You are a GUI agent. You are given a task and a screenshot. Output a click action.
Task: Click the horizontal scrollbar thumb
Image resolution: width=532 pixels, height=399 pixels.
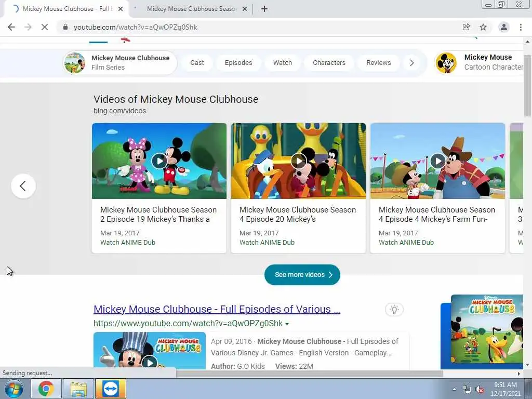(x=310, y=374)
